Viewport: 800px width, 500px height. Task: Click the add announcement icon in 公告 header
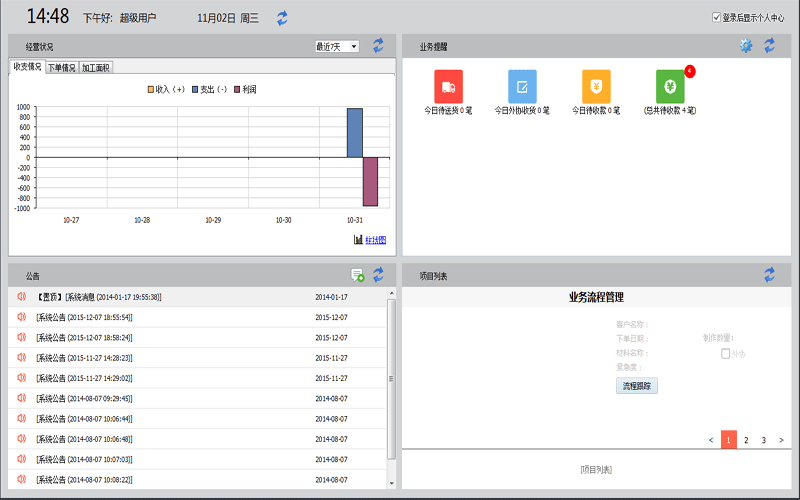coord(357,275)
